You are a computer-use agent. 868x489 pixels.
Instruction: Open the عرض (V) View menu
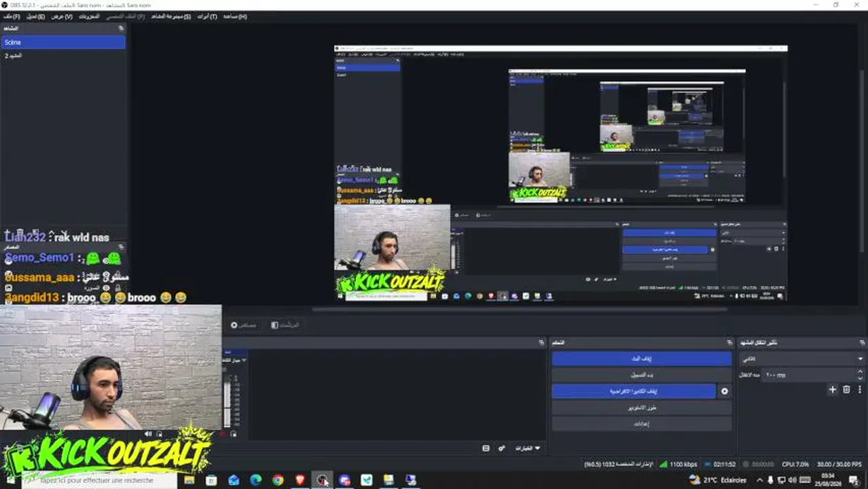point(62,16)
